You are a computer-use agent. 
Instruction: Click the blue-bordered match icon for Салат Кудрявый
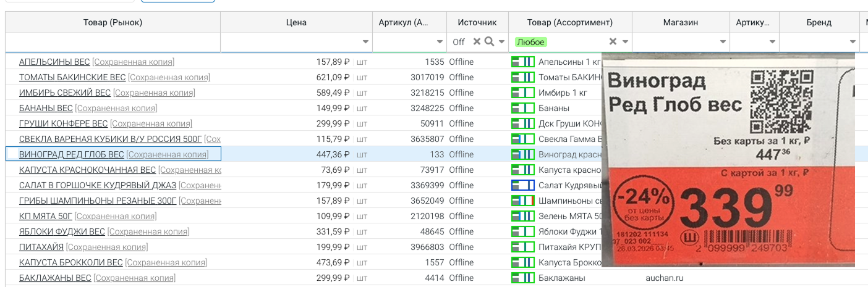click(x=522, y=185)
